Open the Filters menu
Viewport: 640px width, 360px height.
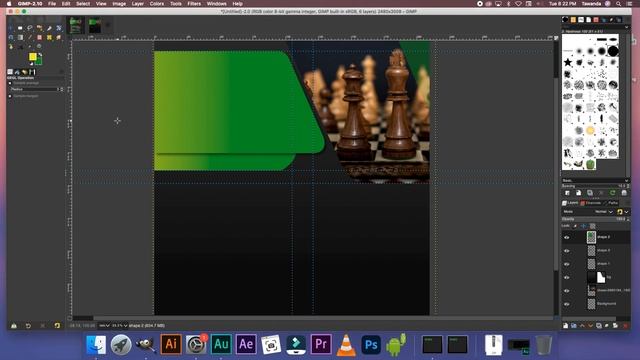coord(194,4)
